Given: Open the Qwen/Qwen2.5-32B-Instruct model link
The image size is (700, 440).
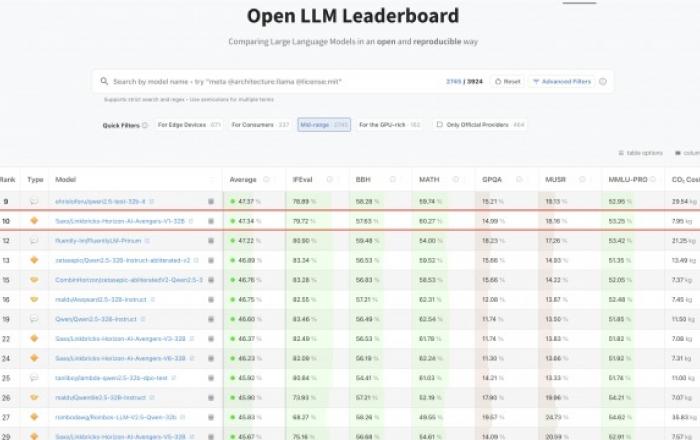Looking at the screenshot, I should click(x=96, y=319).
